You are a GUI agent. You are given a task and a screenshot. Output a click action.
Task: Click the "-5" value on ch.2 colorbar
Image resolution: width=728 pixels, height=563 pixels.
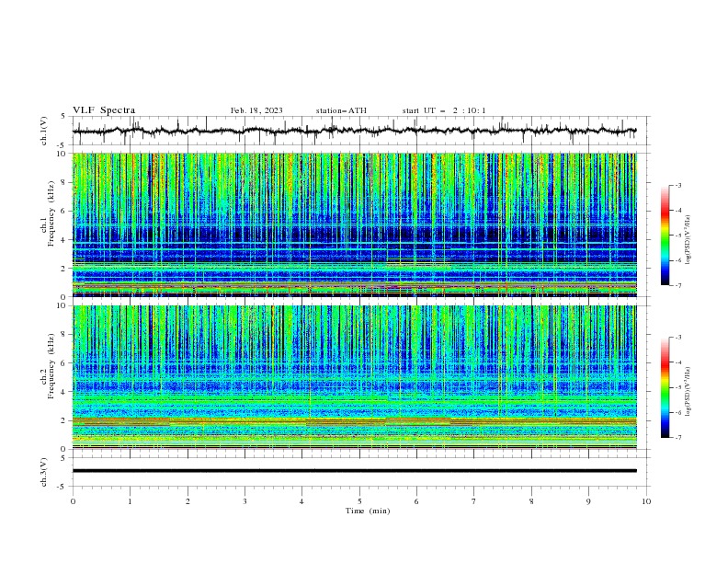(x=678, y=387)
